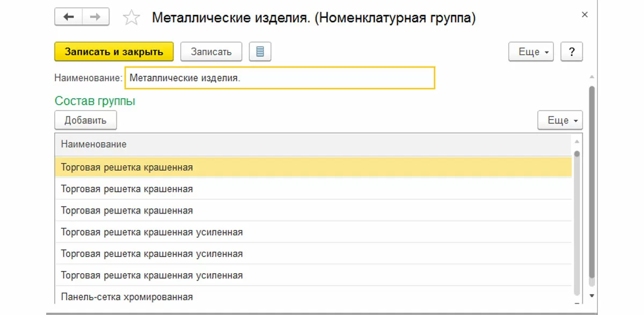Viewport: 644px width, 315px height.
Task: Expand the Еще menu above the table
Action: [x=560, y=120]
